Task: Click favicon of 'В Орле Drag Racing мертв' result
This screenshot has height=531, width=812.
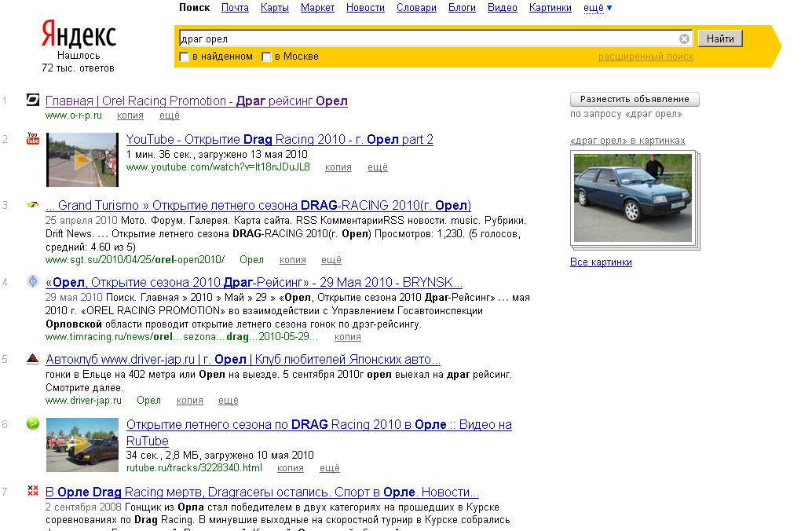Action: (x=33, y=491)
